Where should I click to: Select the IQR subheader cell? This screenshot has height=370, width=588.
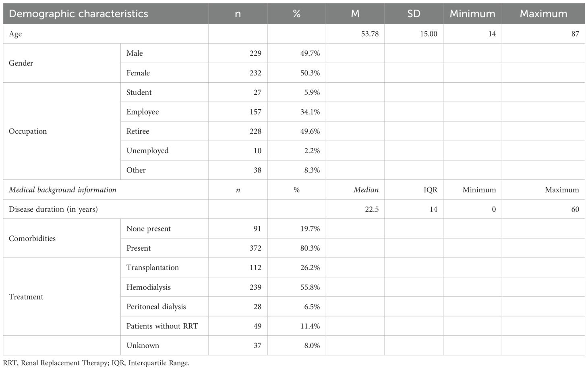pos(430,190)
